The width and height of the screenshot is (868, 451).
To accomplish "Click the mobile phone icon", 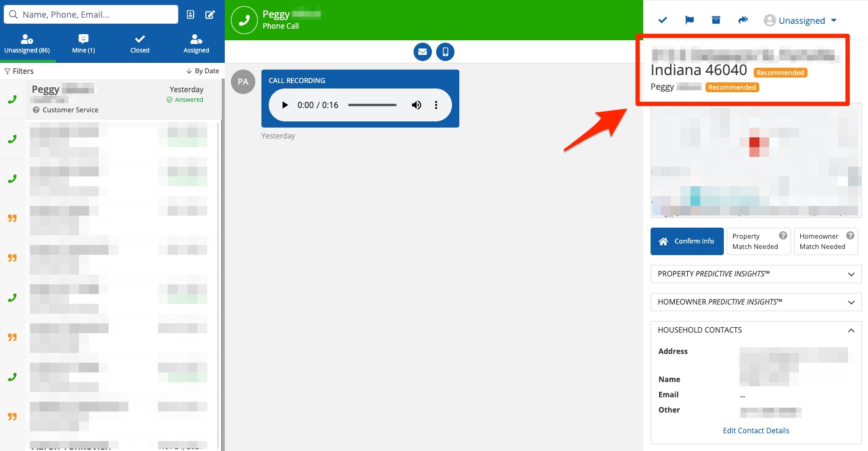I will 445,52.
